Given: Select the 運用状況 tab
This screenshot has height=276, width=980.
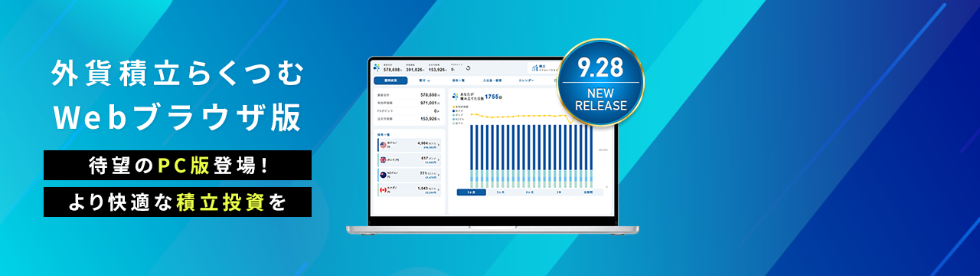Looking at the screenshot, I should point(390,80).
